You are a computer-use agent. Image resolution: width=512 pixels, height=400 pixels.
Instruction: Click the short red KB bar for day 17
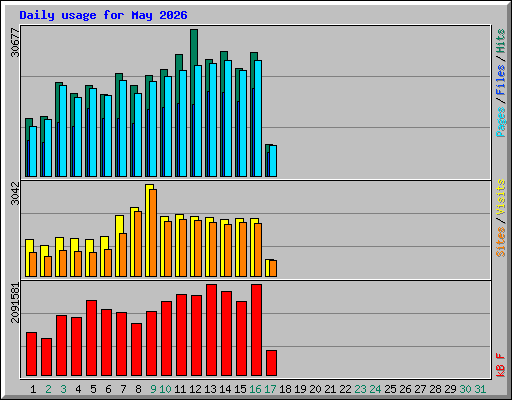(x=271, y=363)
